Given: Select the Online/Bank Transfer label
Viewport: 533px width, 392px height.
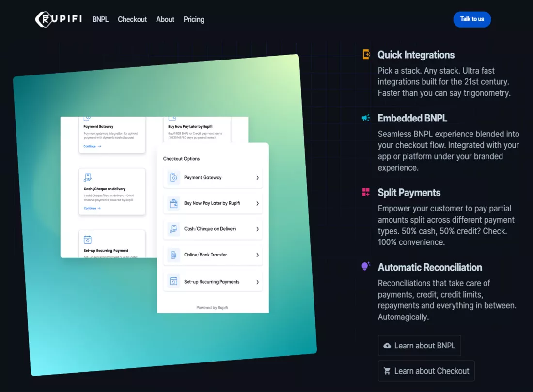Looking at the screenshot, I should point(205,255).
